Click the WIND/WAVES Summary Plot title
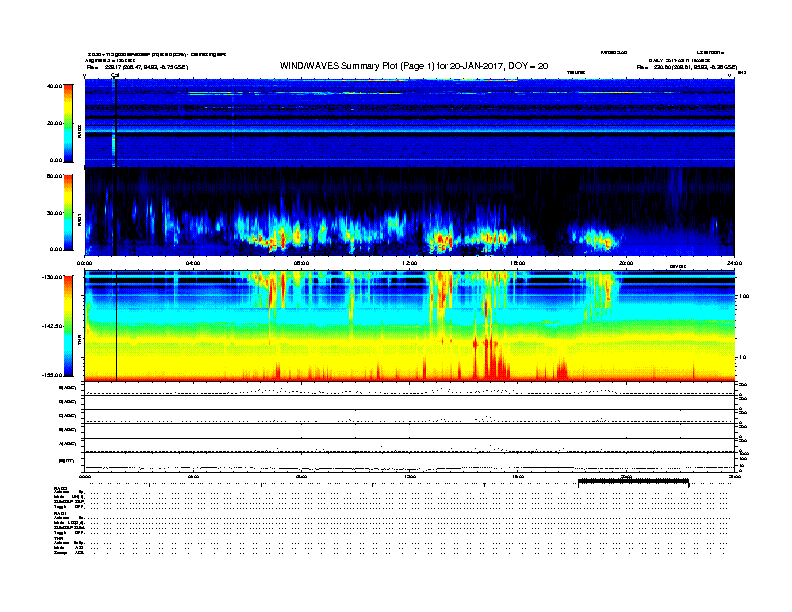792x612 pixels. point(414,66)
